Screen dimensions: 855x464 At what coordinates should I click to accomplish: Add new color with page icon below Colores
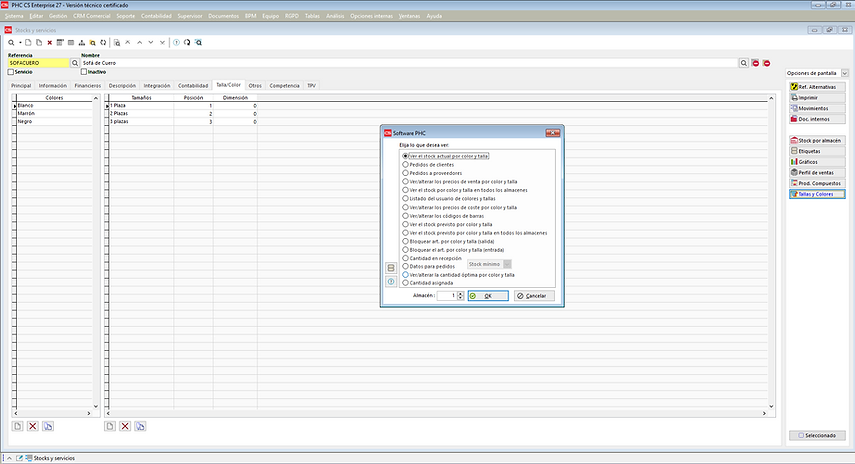17,426
